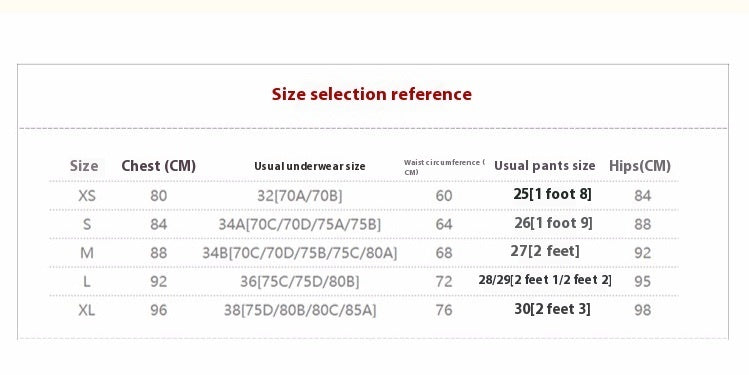Select the S size row label

tap(87, 224)
